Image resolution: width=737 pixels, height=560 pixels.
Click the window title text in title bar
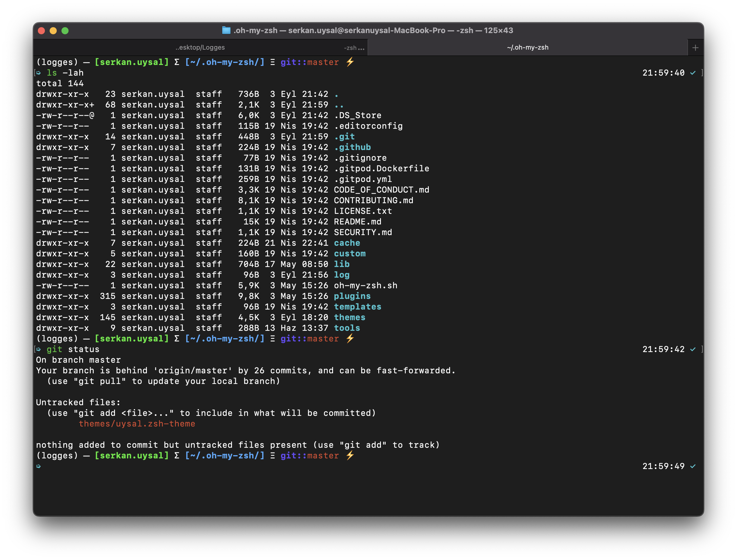373,30
